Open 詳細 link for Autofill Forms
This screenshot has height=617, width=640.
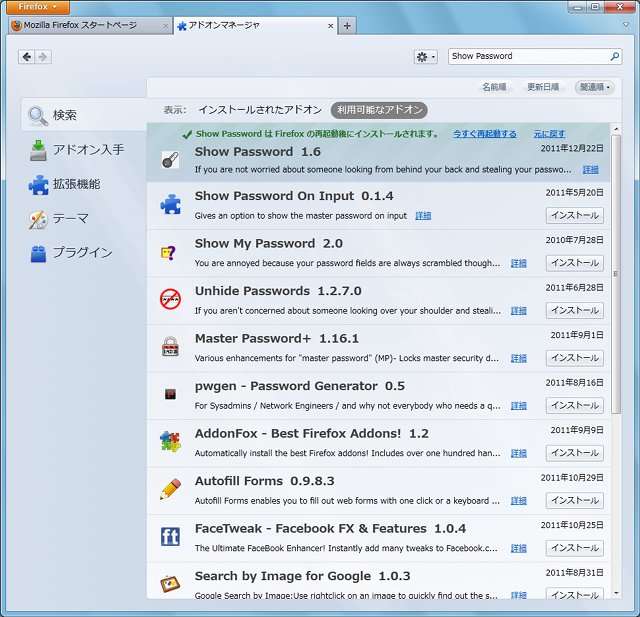(x=518, y=501)
